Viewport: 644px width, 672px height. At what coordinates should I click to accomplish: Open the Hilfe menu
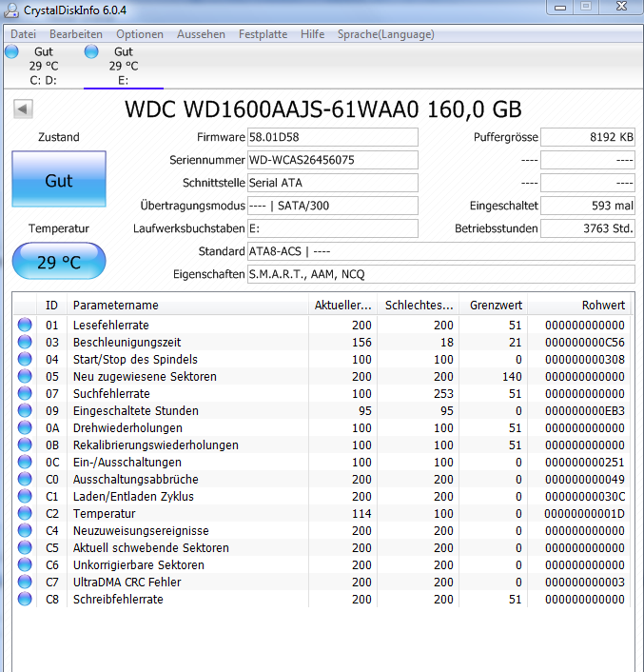[312, 34]
